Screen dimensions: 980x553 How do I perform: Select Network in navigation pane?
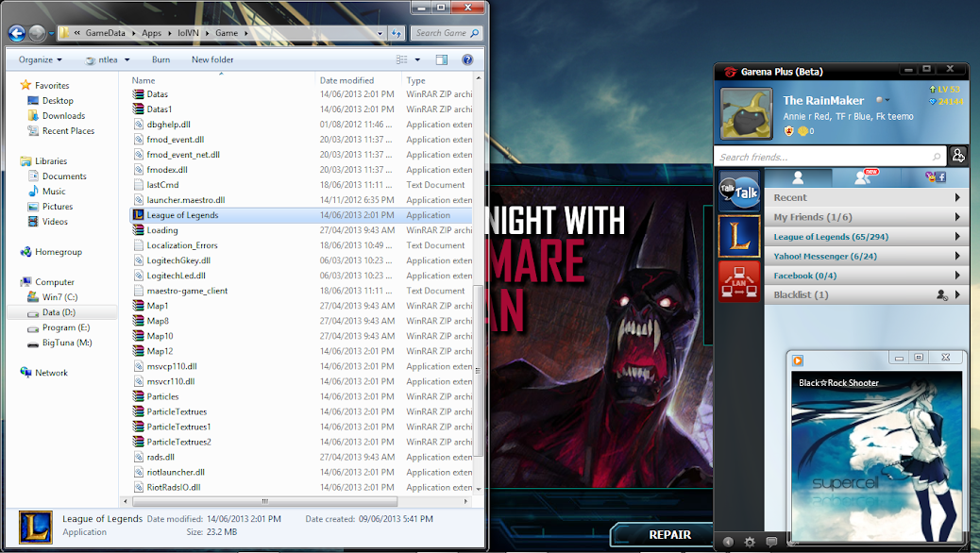click(51, 373)
